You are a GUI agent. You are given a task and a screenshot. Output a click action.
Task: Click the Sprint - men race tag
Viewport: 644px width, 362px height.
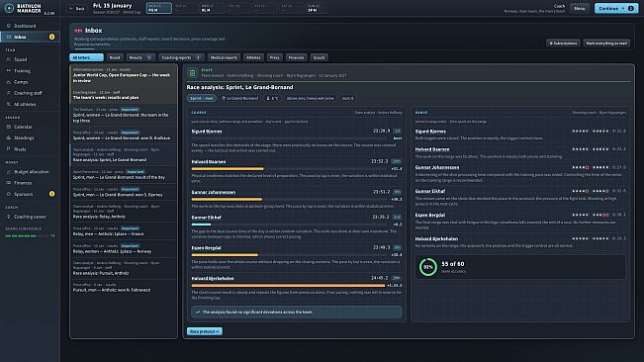(x=202, y=98)
